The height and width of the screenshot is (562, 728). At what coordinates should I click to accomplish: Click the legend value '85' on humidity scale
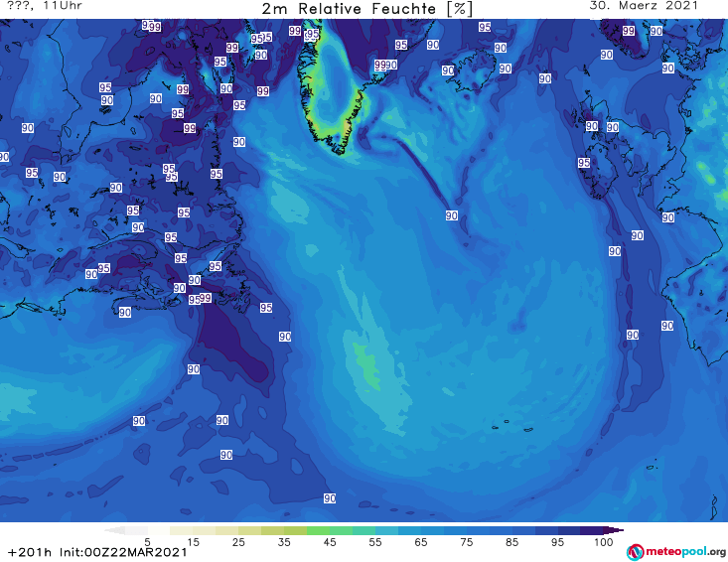pos(511,542)
